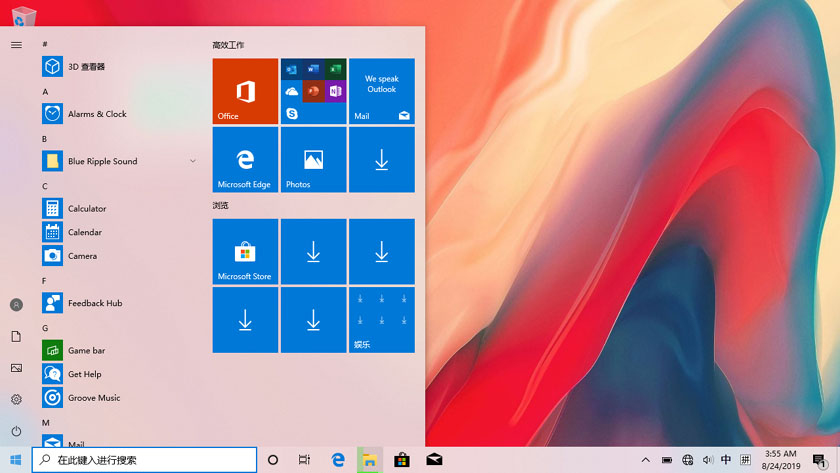This screenshot has height=473, width=840.
Task: Launch Edge from the taskbar
Action: coord(338,460)
